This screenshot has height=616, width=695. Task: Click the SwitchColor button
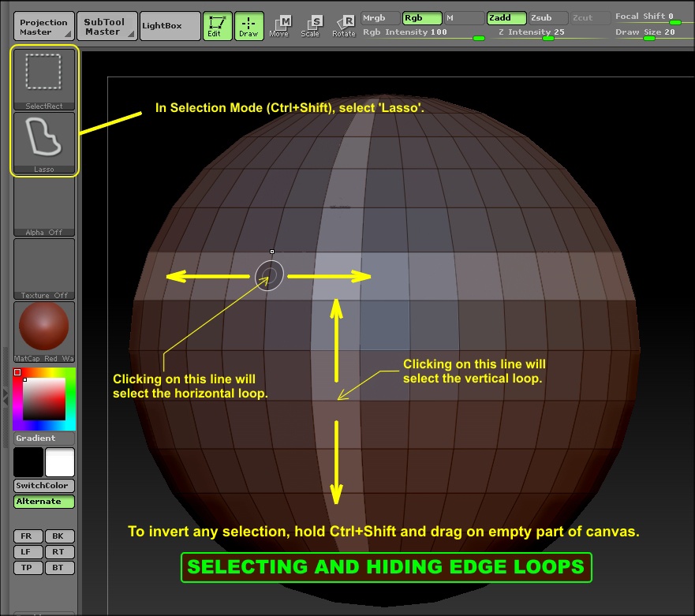coord(44,486)
